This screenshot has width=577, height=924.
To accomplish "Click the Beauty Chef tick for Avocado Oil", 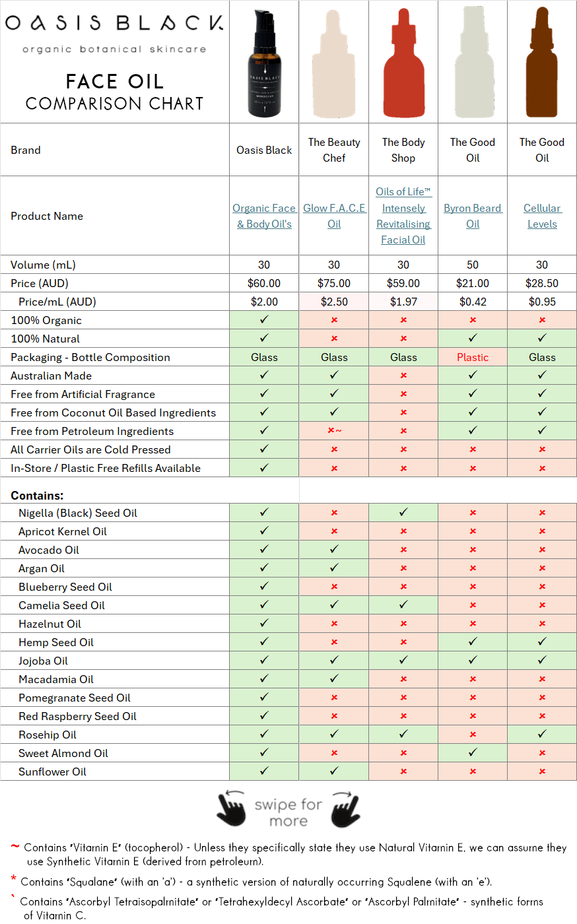I will click(334, 549).
